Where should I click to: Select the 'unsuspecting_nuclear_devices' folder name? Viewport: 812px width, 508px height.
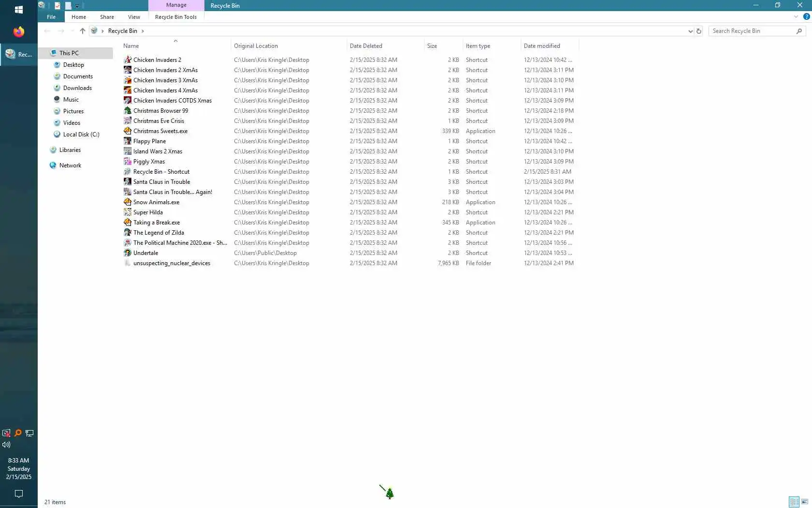(x=172, y=263)
